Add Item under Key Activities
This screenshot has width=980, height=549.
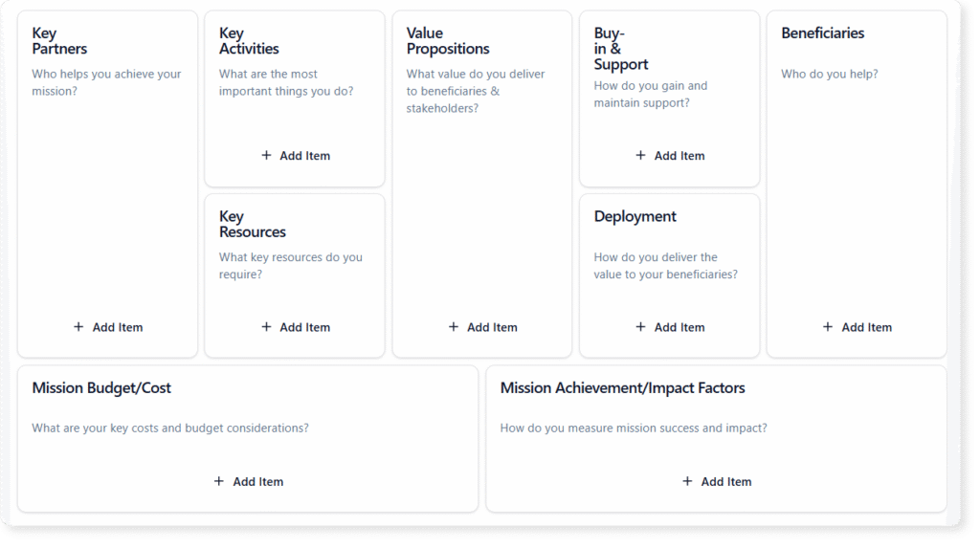coord(304,156)
